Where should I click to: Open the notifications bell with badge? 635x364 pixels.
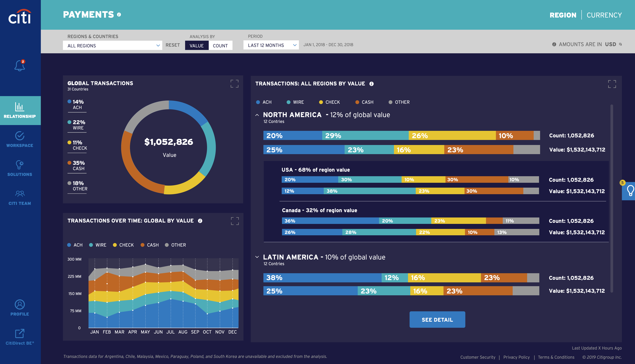coord(20,65)
